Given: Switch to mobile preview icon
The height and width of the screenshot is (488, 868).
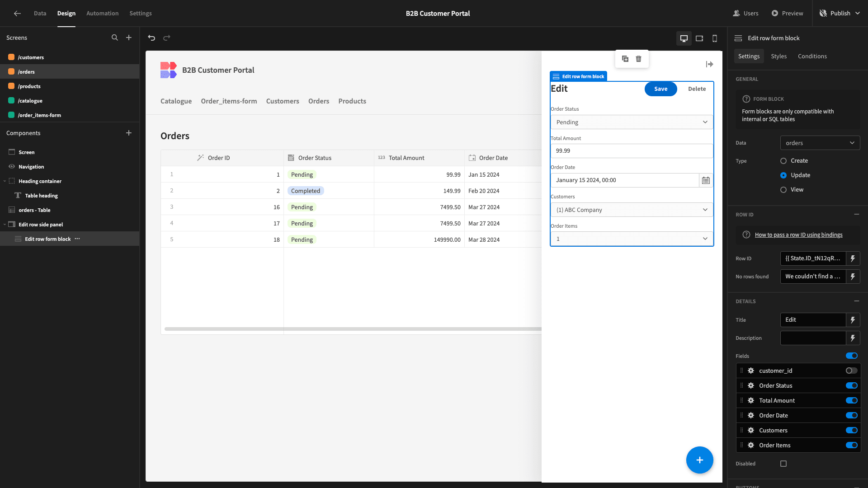Looking at the screenshot, I should [x=715, y=38].
